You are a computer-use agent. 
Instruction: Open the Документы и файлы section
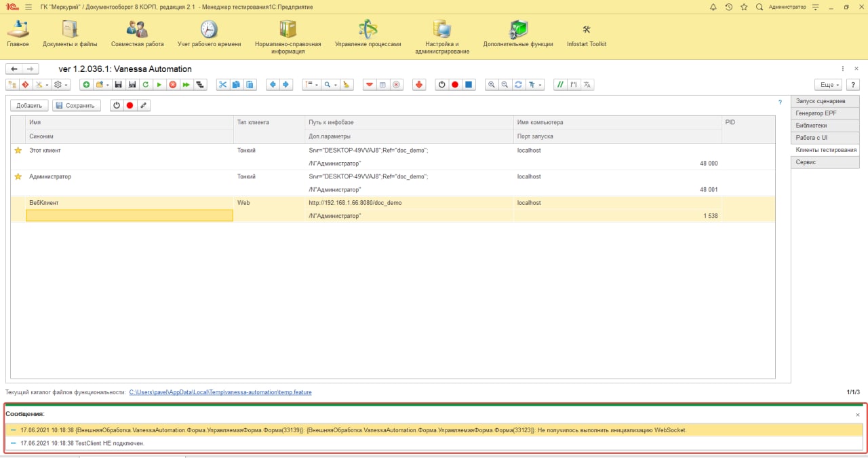tap(70, 34)
